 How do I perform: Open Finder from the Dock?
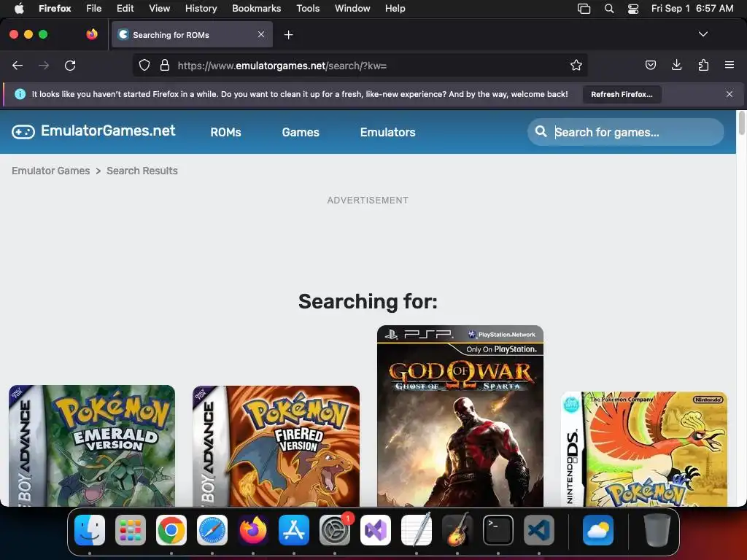90,530
